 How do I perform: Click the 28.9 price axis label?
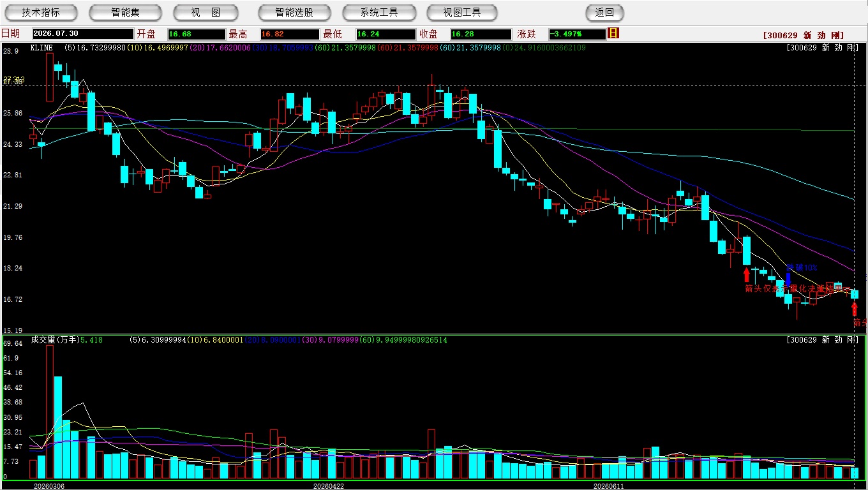(x=10, y=50)
